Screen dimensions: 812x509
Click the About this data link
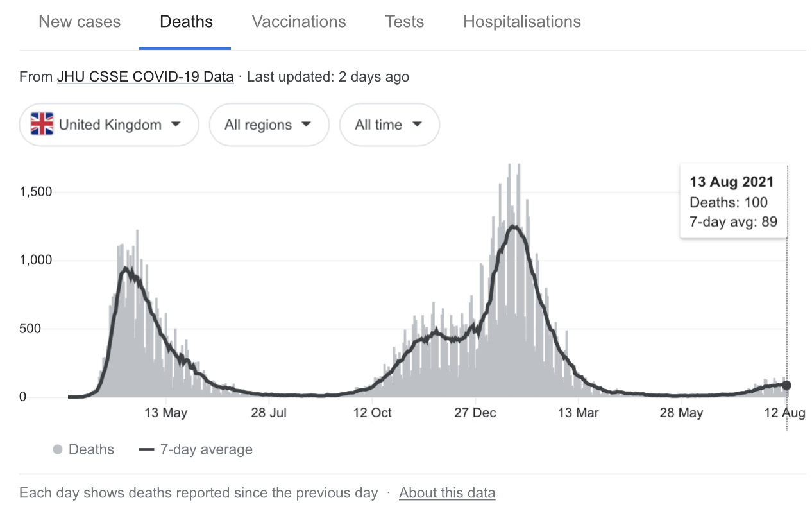447,493
